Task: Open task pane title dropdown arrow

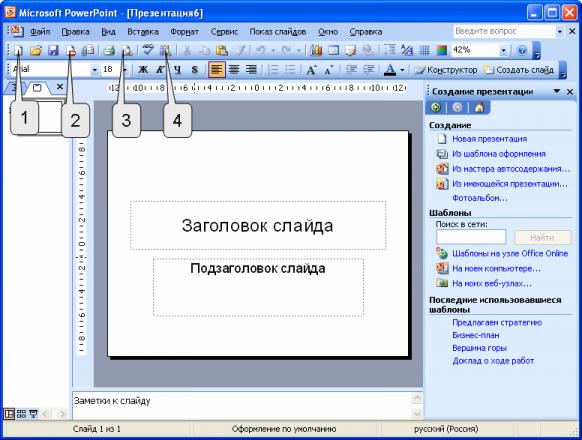Action: (x=556, y=91)
